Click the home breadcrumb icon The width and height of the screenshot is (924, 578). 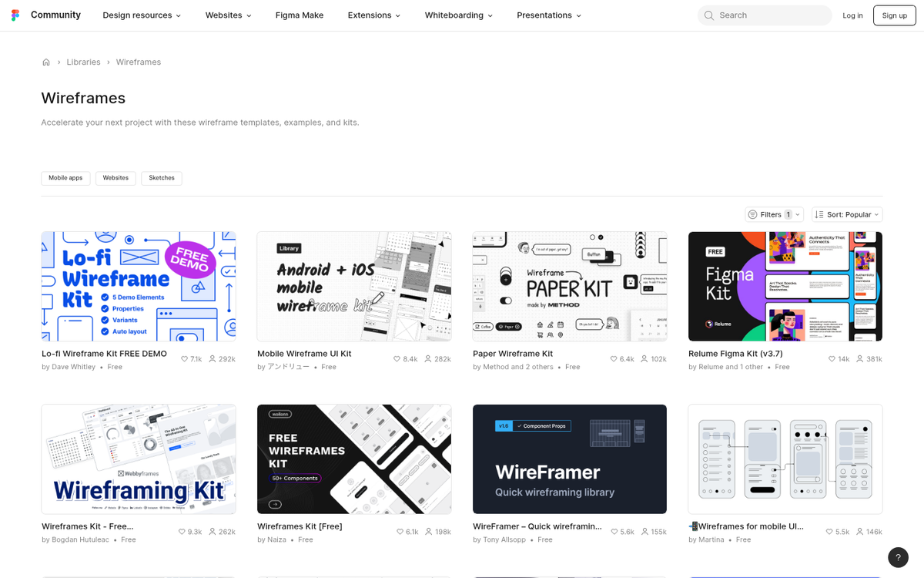pos(45,62)
